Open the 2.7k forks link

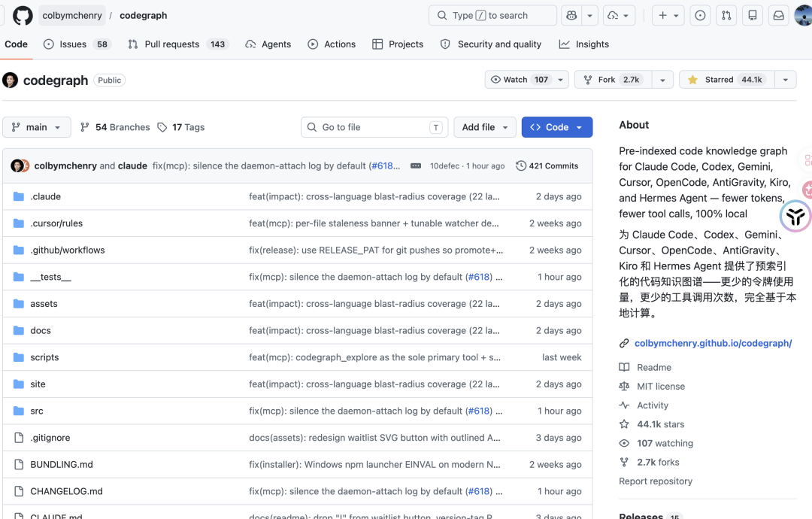(x=650, y=463)
